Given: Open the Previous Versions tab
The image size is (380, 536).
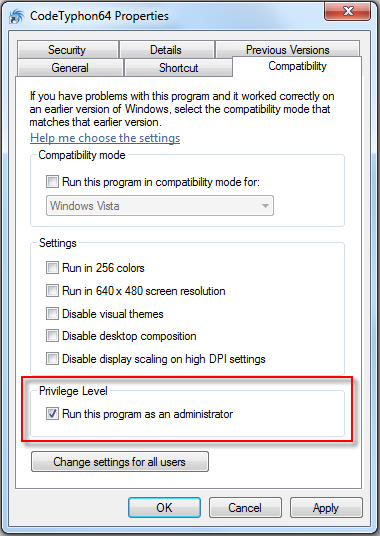Looking at the screenshot, I should [287, 50].
